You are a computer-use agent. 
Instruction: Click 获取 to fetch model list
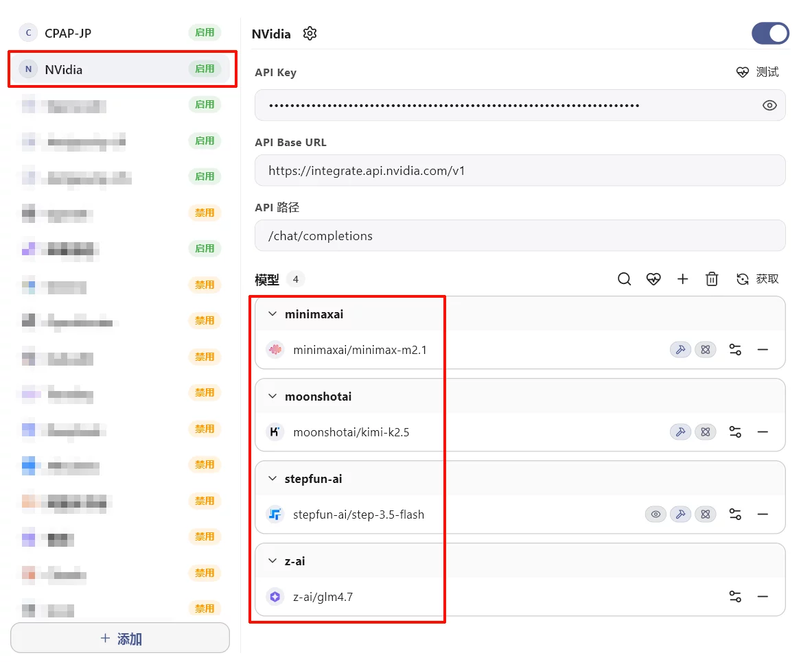(x=758, y=279)
